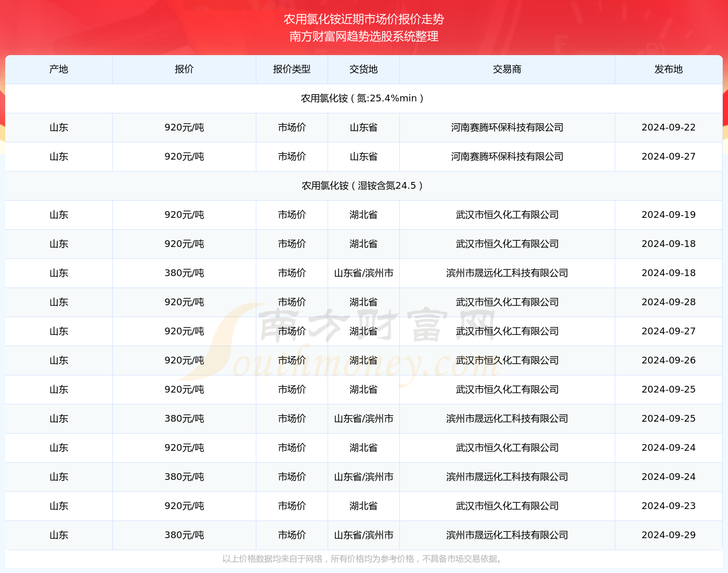Click the date 2024-09-23
The image size is (728, 573).
(x=669, y=506)
